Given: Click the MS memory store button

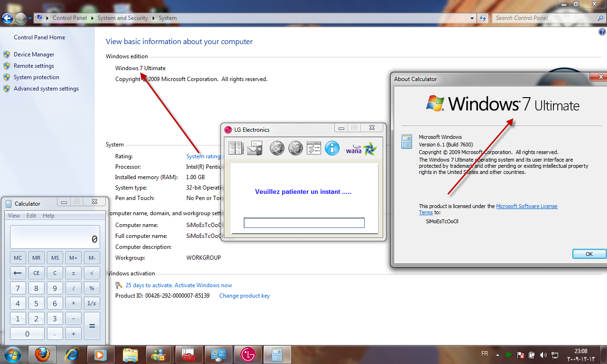Looking at the screenshot, I should pyautogui.click(x=55, y=258).
